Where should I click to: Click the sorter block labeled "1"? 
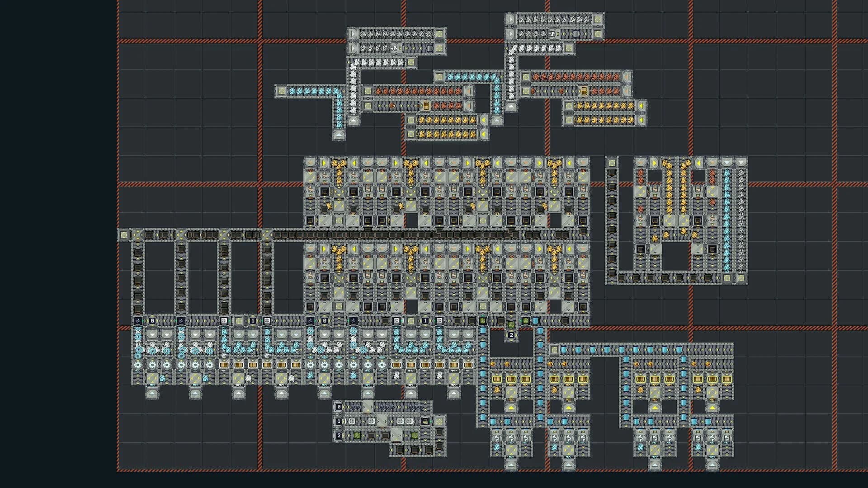(x=252, y=321)
